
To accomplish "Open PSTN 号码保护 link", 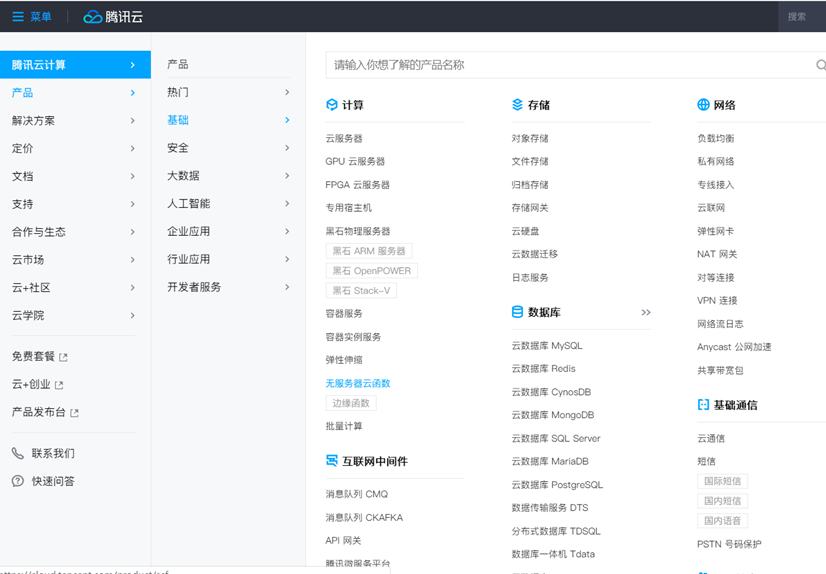I will [x=729, y=544].
